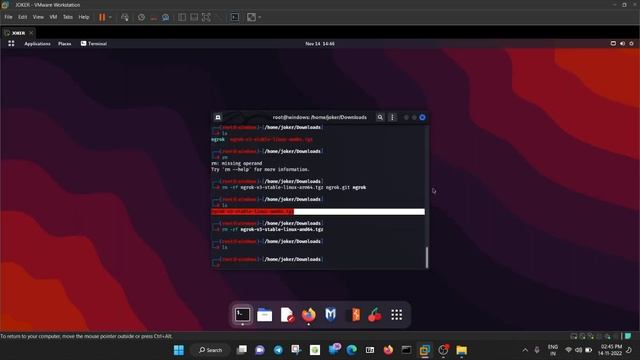Launch CherryTree from the dock
640x360 pixels.
pos(375,315)
